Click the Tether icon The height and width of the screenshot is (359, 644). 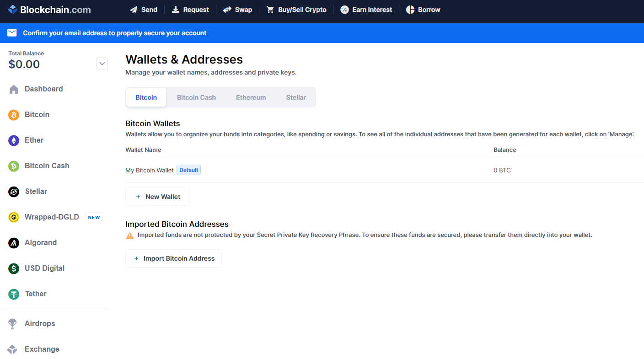tap(14, 294)
